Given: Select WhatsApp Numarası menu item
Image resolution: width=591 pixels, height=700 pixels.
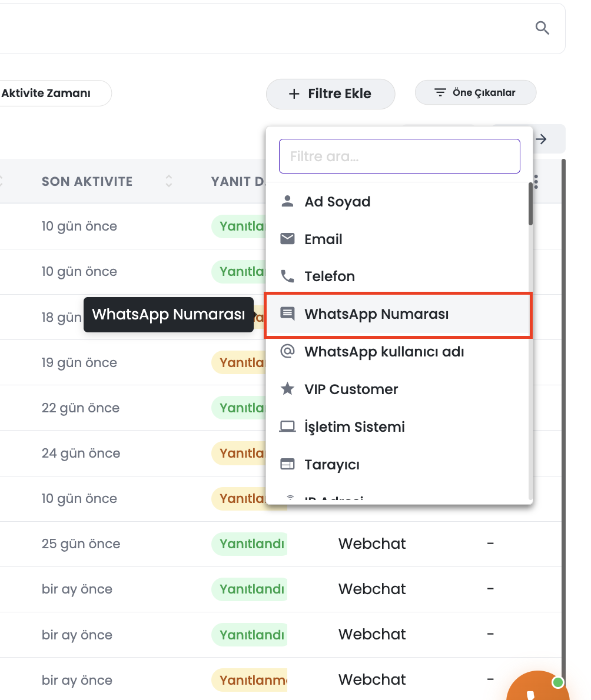Looking at the screenshot, I should pos(398,315).
